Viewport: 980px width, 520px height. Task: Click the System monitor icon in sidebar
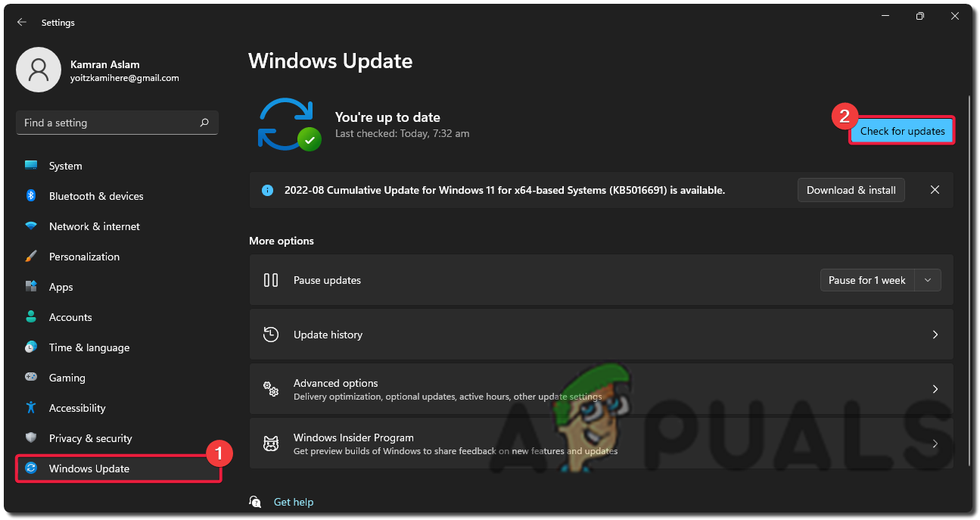pyautogui.click(x=31, y=166)
